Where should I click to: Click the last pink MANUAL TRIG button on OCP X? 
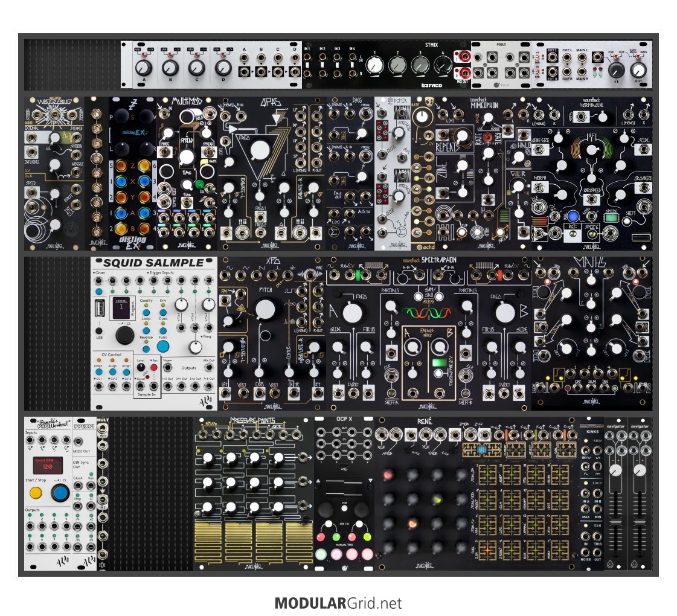[x=367, y=554]
